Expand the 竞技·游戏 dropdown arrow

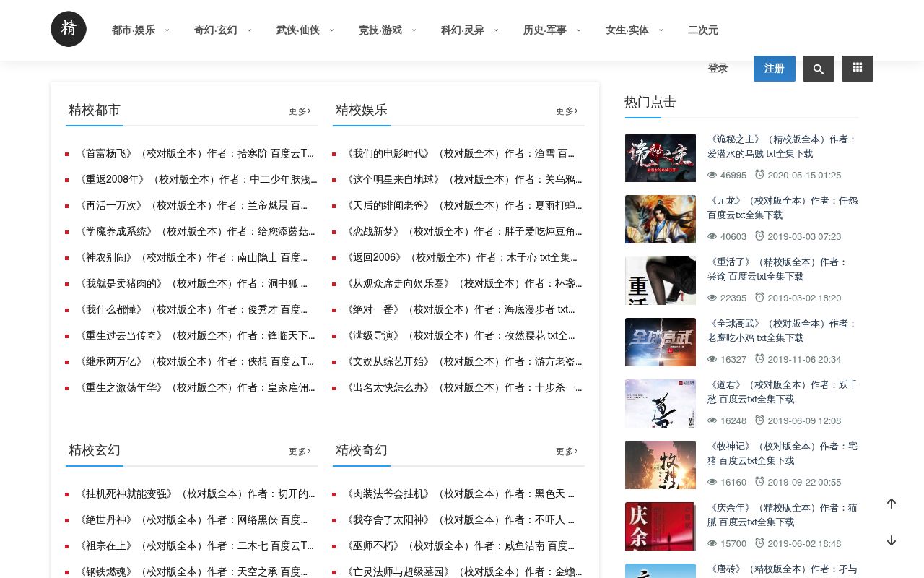pyautogui.click(x=414, y=30)
